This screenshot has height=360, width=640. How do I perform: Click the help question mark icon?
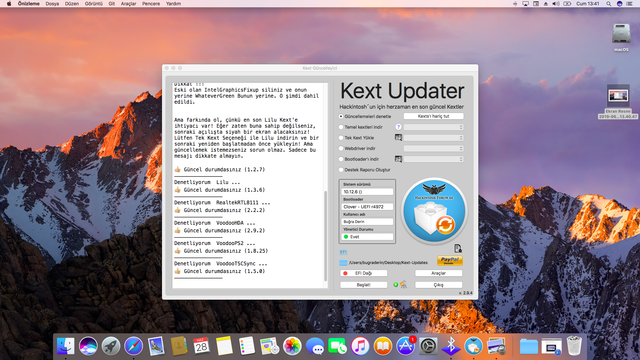click(398, 127)
